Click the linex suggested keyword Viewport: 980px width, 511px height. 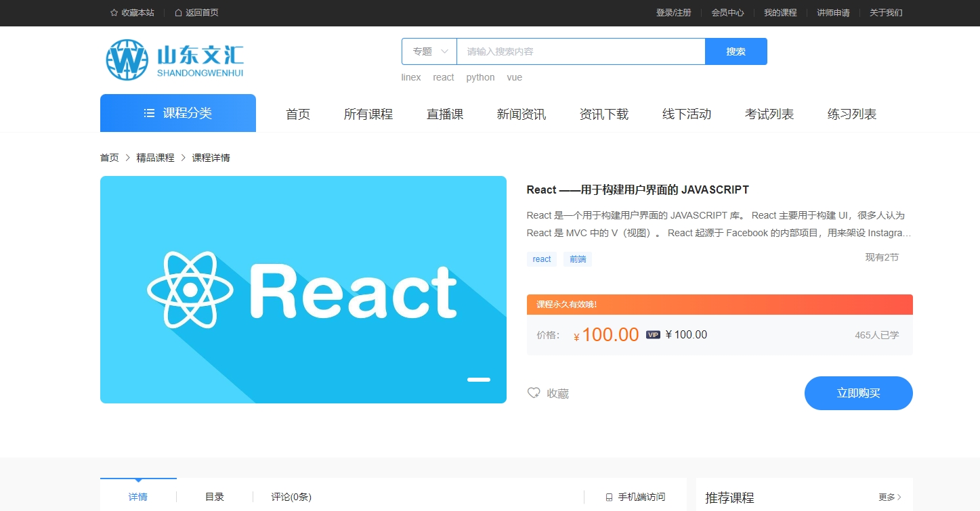coord(411,77)
